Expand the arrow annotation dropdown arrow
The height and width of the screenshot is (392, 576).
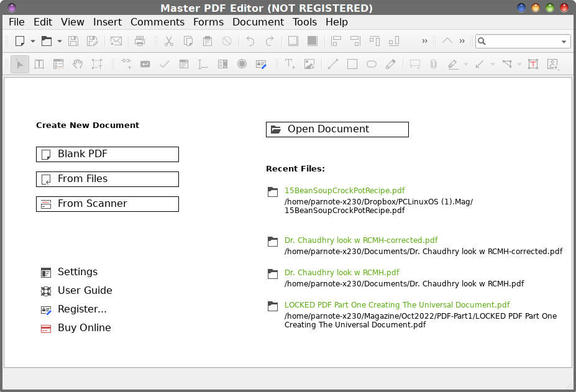point(493,64)
